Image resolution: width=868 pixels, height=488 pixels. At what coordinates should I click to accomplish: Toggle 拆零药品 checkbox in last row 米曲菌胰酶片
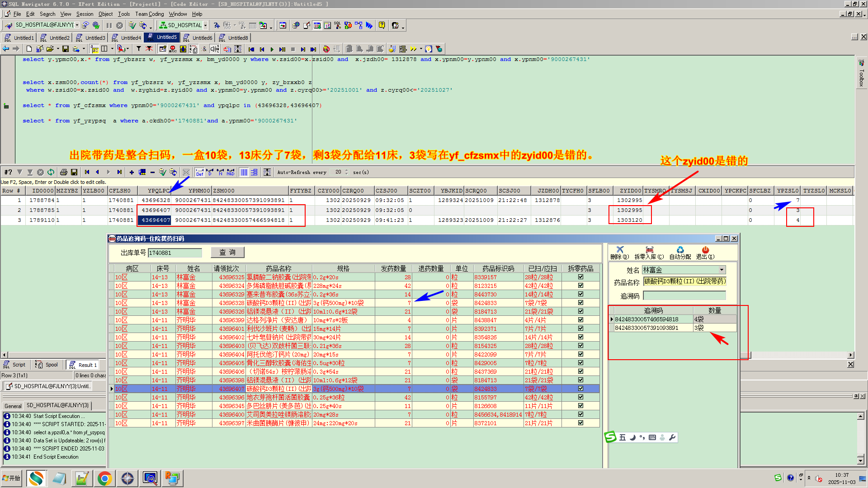[580, 423]
